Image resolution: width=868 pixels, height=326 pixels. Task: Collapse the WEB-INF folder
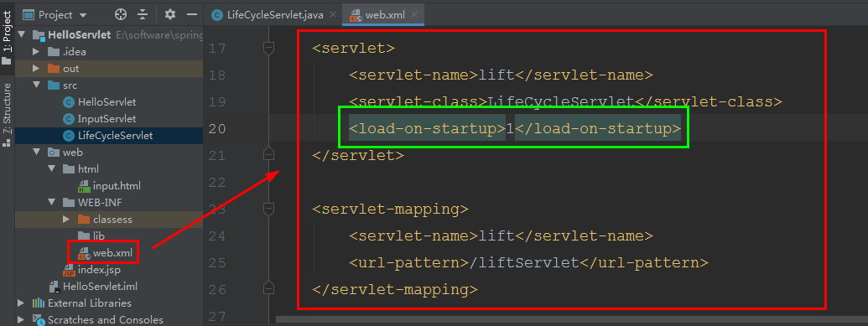tap(52, 203)
